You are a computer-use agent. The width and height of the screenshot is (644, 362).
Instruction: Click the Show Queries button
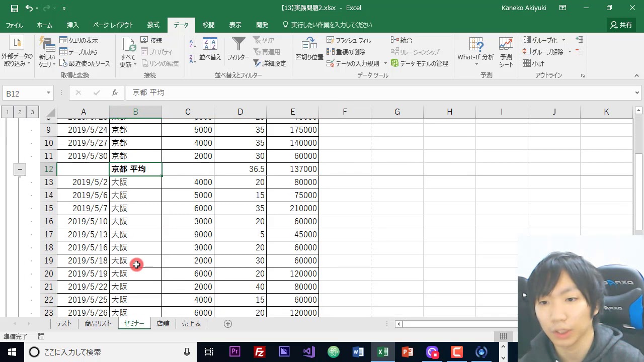tap(79, 40)
